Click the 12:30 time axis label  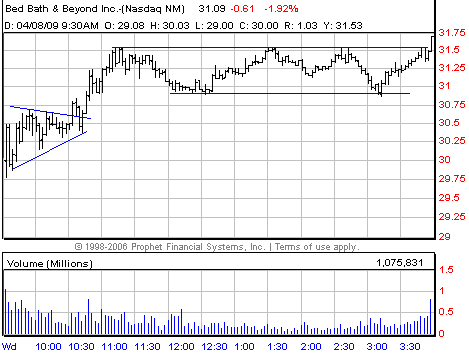coord(214,347)
